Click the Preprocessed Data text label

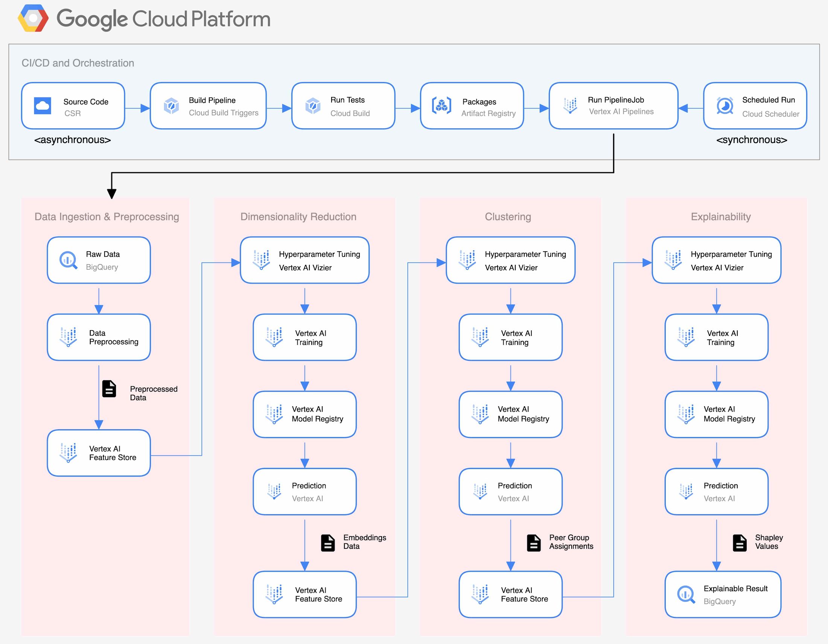tap(154, 393)
